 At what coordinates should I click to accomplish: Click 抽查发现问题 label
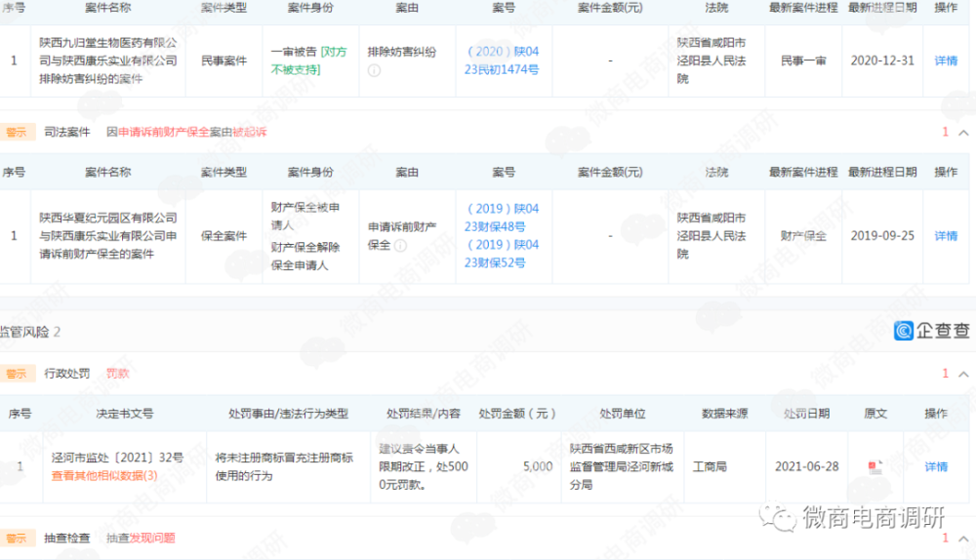(x=141, y=538)
